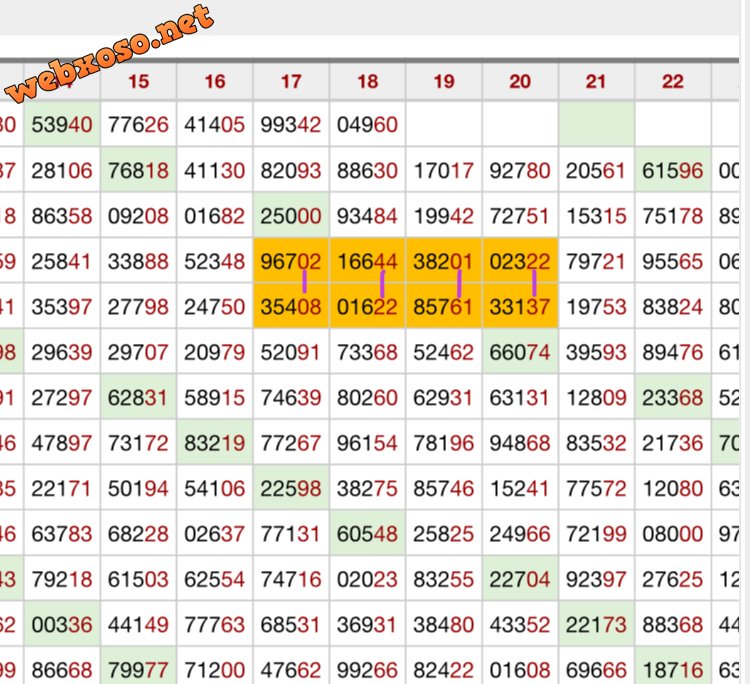Select green highlighted cell 25000
This screenshot has height=684, width=750.
pyautogui.click(x=291, y=216)
